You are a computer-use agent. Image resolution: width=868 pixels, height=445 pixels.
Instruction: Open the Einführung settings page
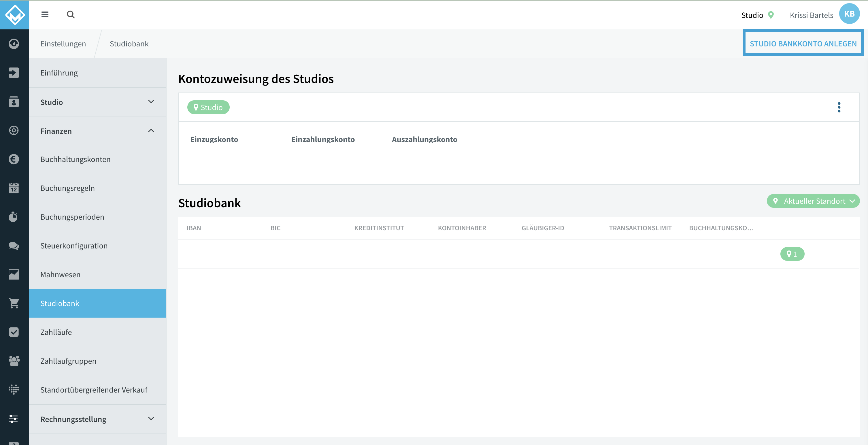point(97,73)
